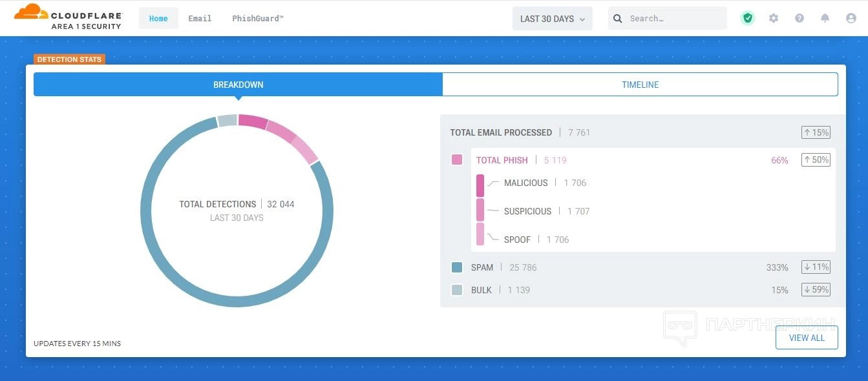The image size is (868, 381).
Task: Select the Breakdown tab
Action: [x=238, y=85]
